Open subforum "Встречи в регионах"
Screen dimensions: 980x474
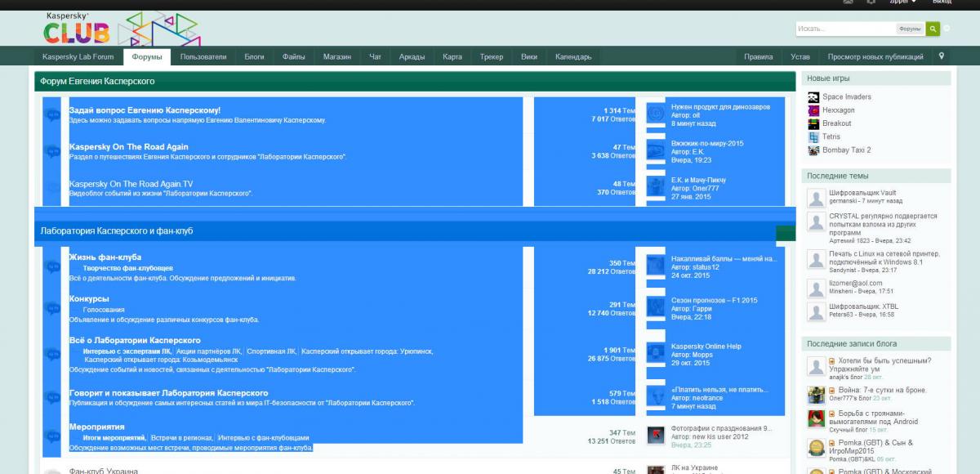181,438
